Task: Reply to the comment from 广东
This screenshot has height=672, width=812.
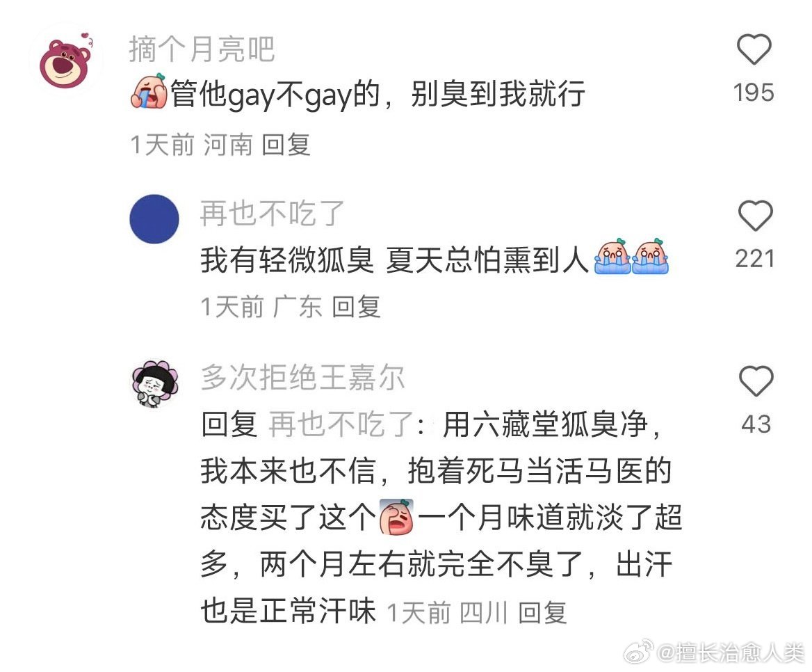Action: pyautogui.click(x=356, y=307)
